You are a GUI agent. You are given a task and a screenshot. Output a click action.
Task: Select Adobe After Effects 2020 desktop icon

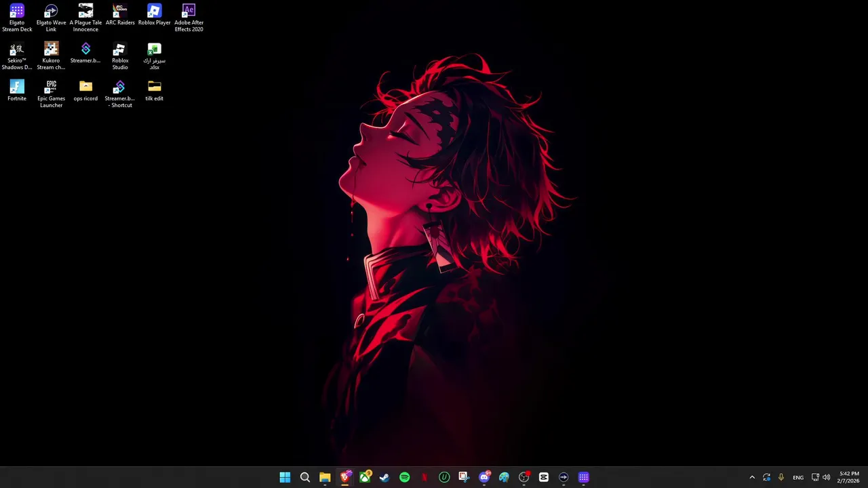coord(189,18)
